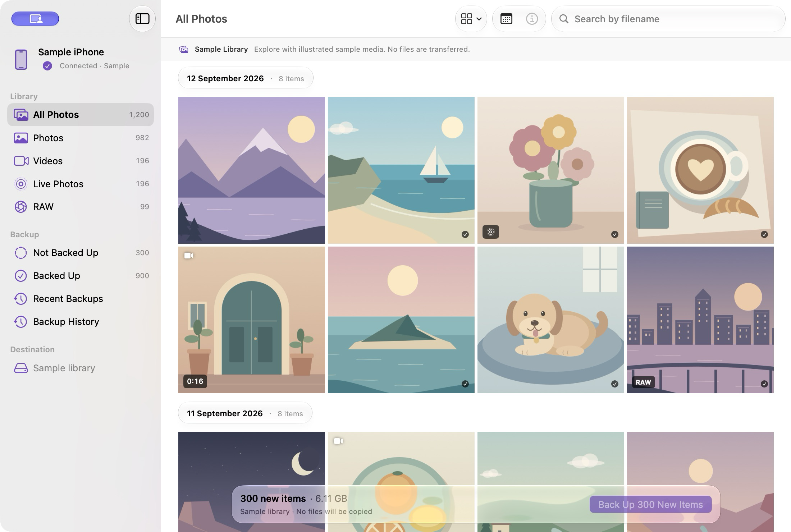Viewport: 791px width, 532px height.
Task: Click the 11 September 2026 date header
Action: 245,413
